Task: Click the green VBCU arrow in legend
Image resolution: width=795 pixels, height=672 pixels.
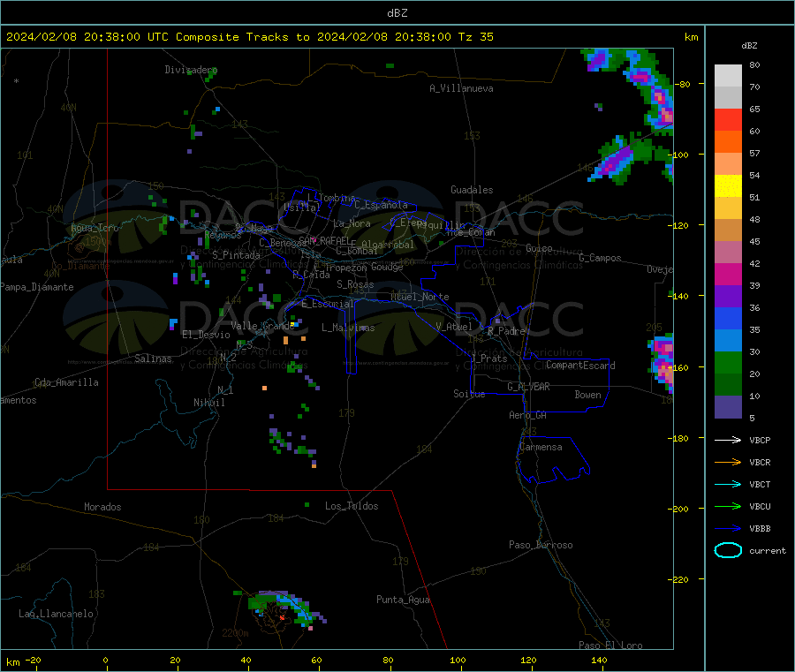Action: (x=728, y=506)
